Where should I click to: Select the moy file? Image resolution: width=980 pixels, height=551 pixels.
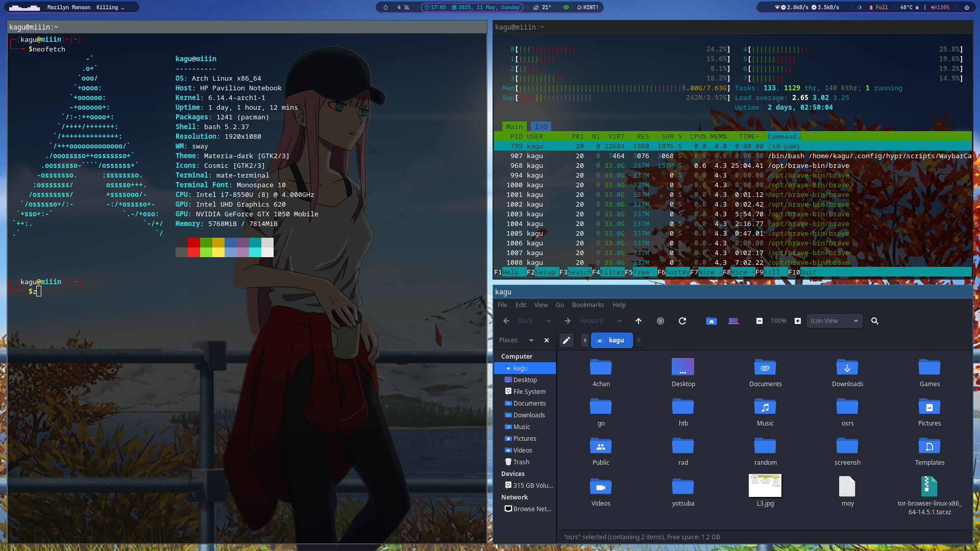click(x=847, y=492)
